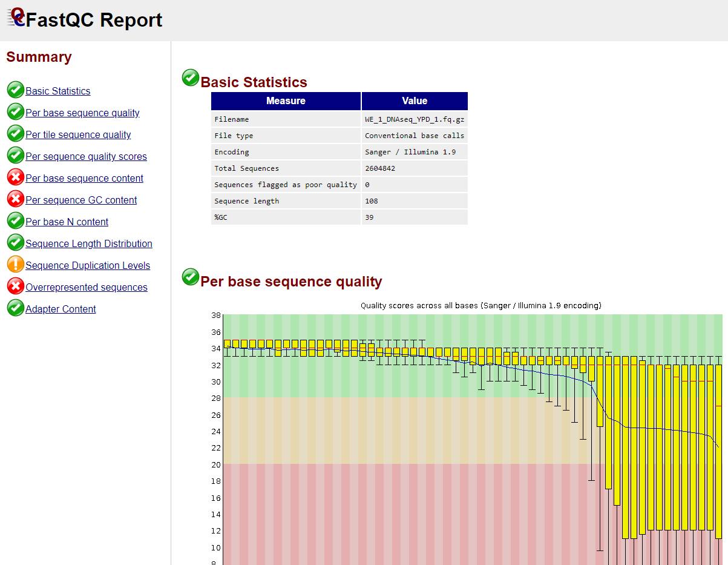This screenshot has height=565, width=728.
Task: Click the Summary heading in the sidebar
Action: pos(39,56)
